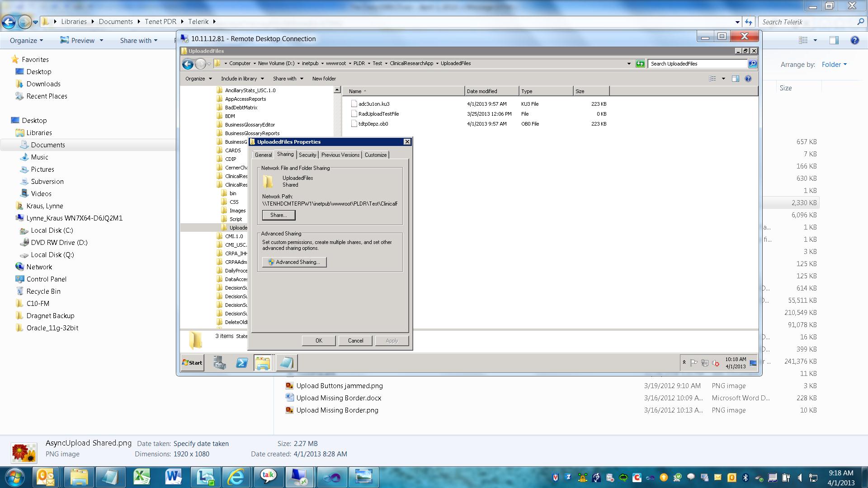
Task: Open Windows Explorer in the remote taskbar
Action: 263,363
